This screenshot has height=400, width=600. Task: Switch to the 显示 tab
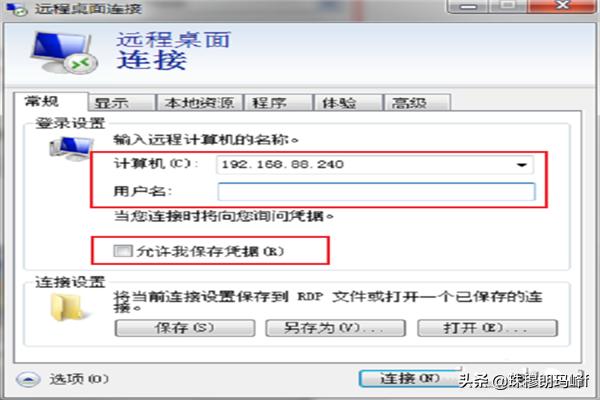pyautogui.click(x=122, y=103)
